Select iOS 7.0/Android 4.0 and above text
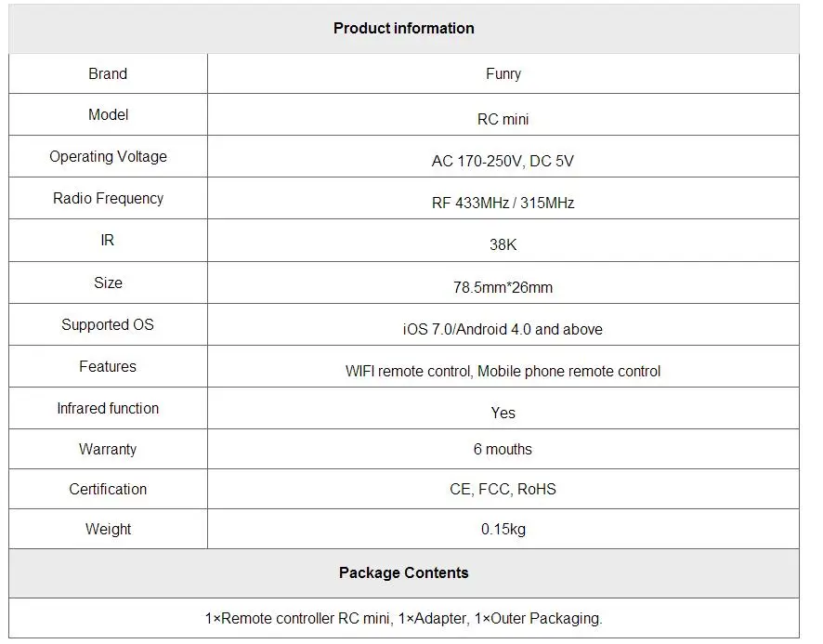Image resolution: width=823 pixels, height=644 pixels. pos(503,329)
